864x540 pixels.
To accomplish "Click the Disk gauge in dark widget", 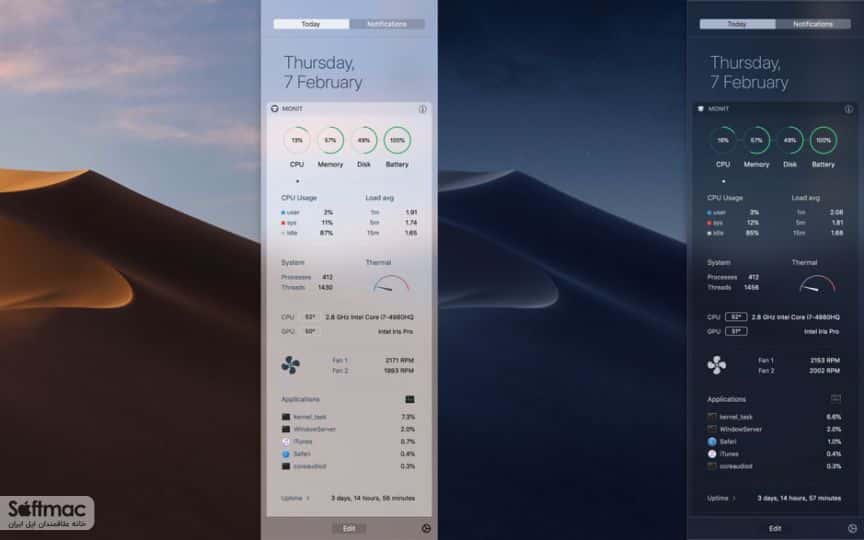I will point(790,140).
